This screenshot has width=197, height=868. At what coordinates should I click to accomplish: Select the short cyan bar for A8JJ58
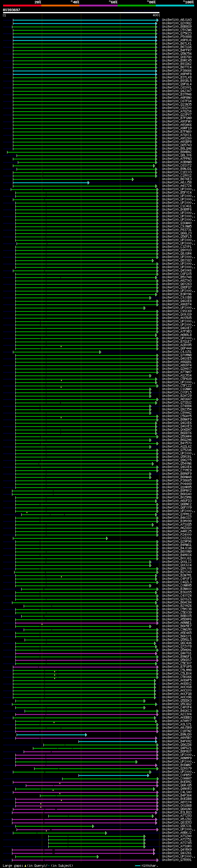point(51,183)
